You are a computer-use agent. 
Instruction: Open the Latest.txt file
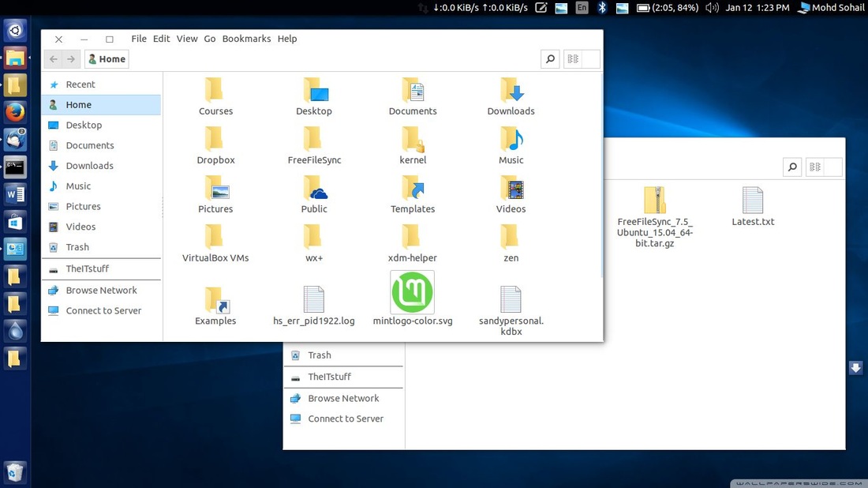(x=752, y=200)
